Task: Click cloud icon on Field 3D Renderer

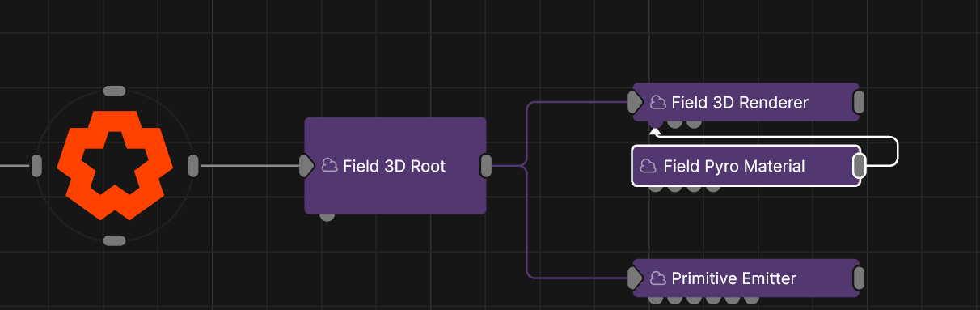Action: [658, 102]
